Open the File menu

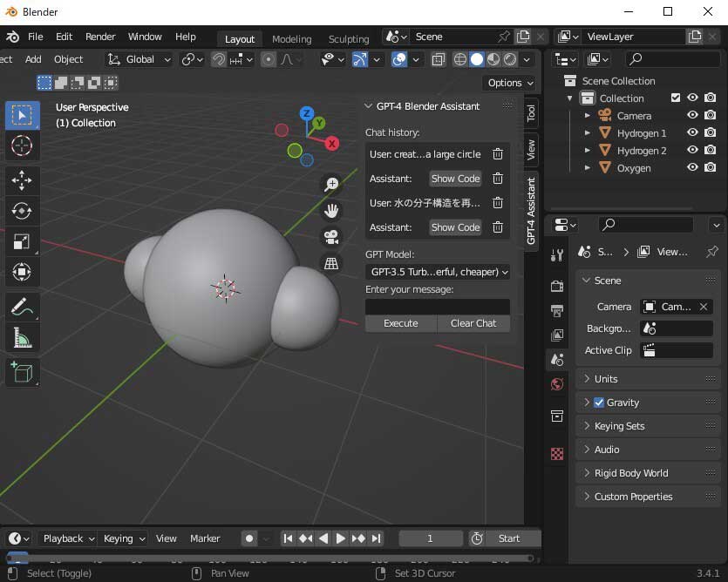click(35, 37)
